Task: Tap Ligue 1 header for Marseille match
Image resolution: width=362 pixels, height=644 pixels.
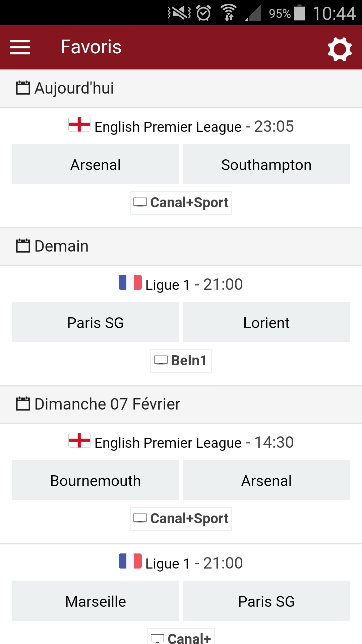Action: point(181,563)
